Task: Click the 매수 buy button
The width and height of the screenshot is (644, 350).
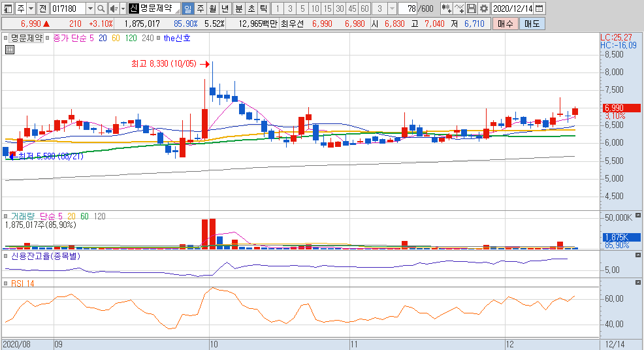Action: click(506, 24)
